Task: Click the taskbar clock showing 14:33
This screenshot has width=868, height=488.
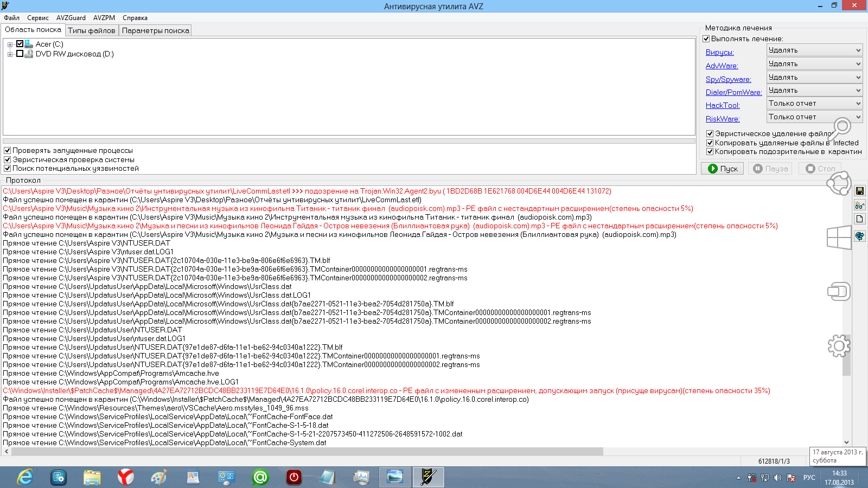Action: click(839, 478)
